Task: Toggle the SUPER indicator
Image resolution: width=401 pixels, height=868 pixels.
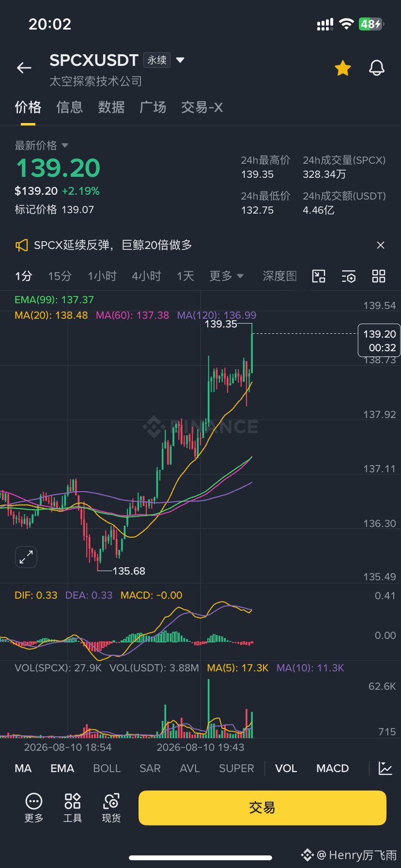Action: point(236,769)
